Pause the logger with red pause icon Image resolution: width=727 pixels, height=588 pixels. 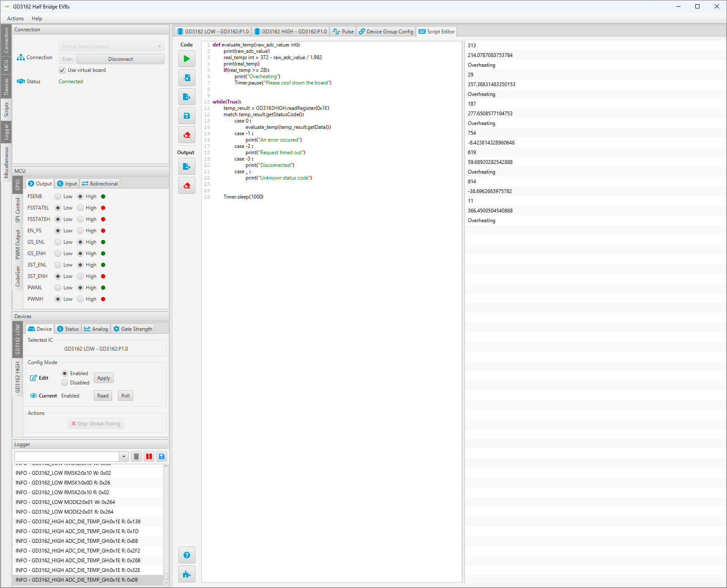tap(149, 456)
